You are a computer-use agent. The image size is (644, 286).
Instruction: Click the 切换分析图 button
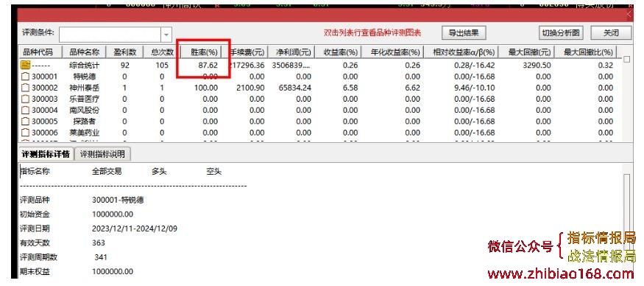pos(561,32)
